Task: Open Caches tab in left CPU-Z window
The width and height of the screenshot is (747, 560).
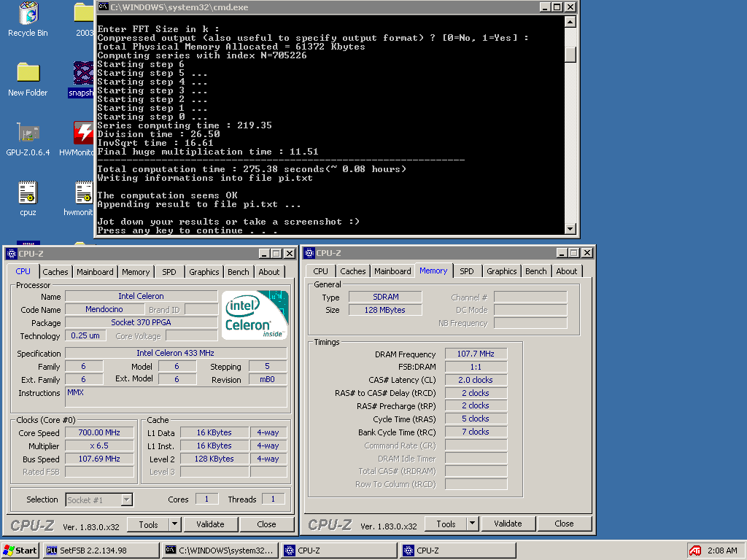Action: 55,272
